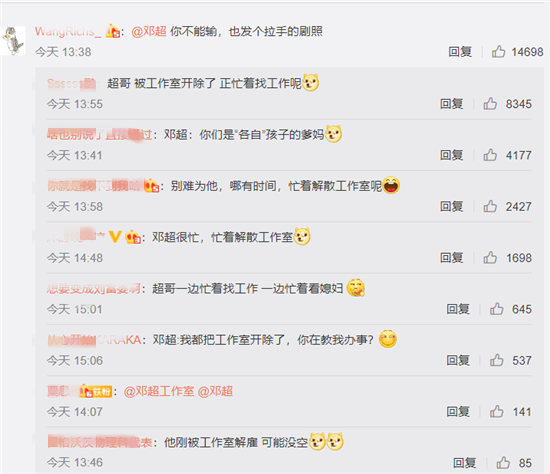The height and width of the screenshot is (474, 550).
Task: Open WangRichs_ username link
Action: click(x=68, y=32)
